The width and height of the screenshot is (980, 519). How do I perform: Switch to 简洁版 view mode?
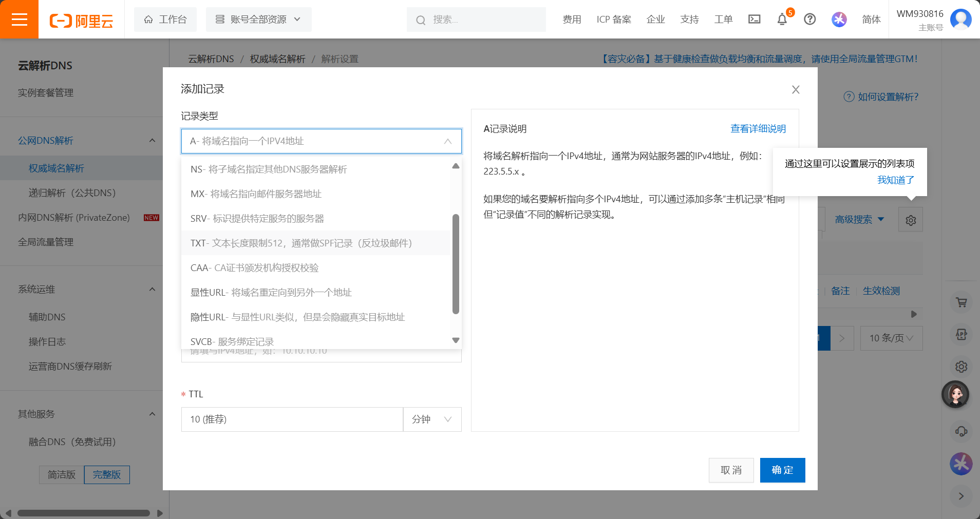(x=62, y=475)
